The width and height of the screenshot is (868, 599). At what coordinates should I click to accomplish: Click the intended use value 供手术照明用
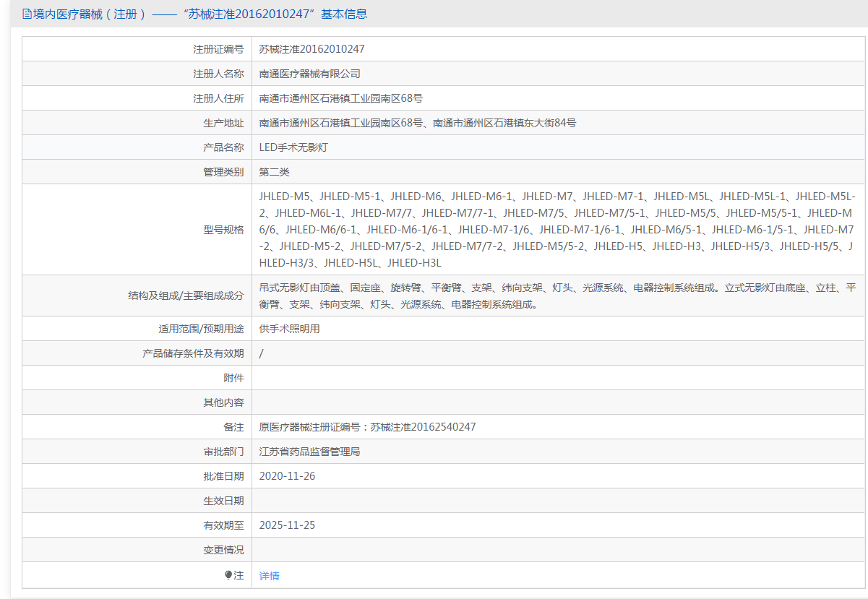[x=289, y=329]
